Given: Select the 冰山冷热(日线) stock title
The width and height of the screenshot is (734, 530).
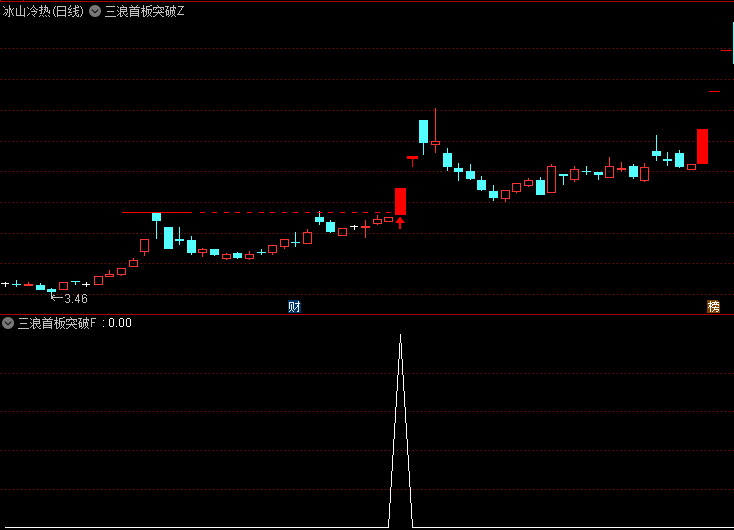Looking at the screenshot, I should pyautogui.click(x=43, y=11).
